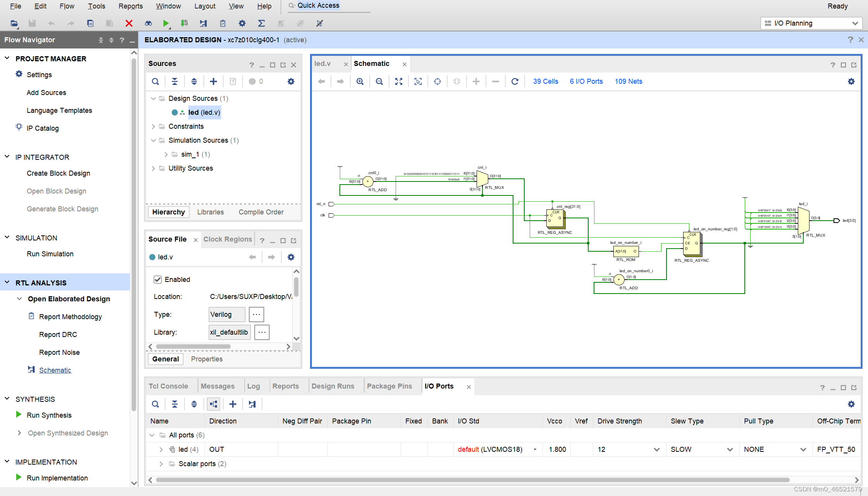Open the Sources panel settings gear

click(x=291, y=81)
